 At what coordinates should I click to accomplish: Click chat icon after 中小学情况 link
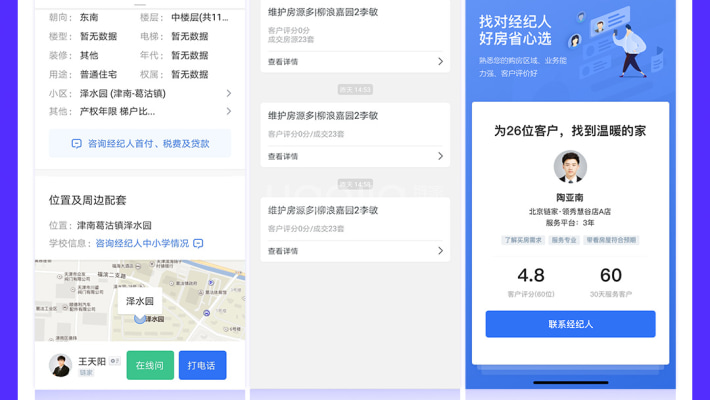pyautogui.click(x=198, y=243)
